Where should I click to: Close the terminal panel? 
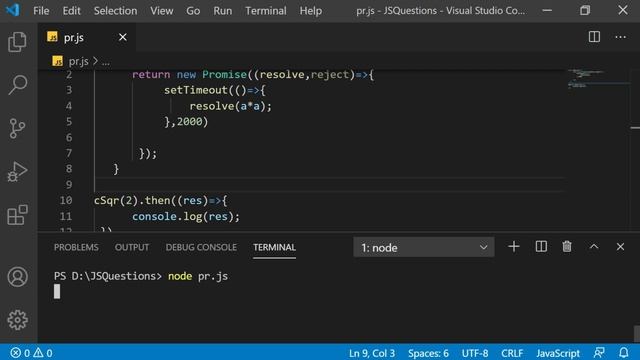(620, 247)
